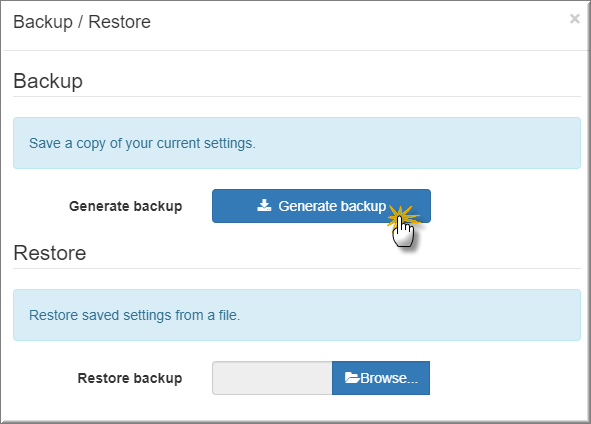Open the file chooser with Browse...
This screenshot has width=591, height=424.
click(x=381, y=378)
